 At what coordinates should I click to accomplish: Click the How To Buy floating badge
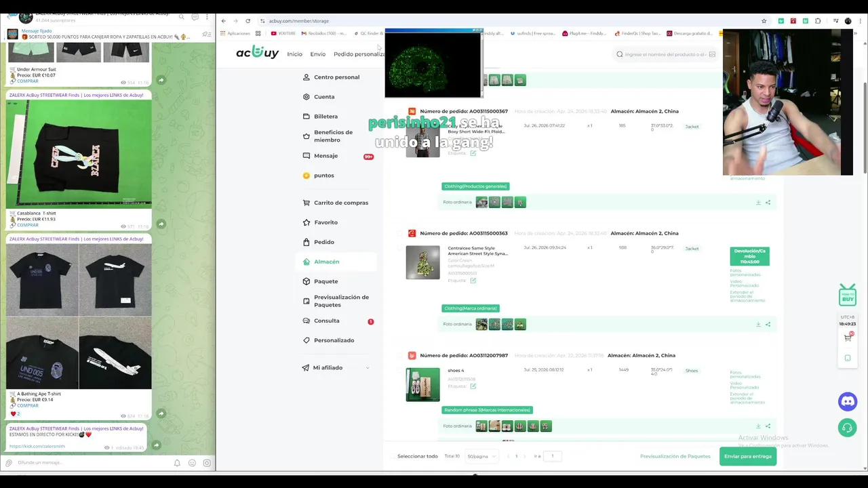tap(848, 295)
